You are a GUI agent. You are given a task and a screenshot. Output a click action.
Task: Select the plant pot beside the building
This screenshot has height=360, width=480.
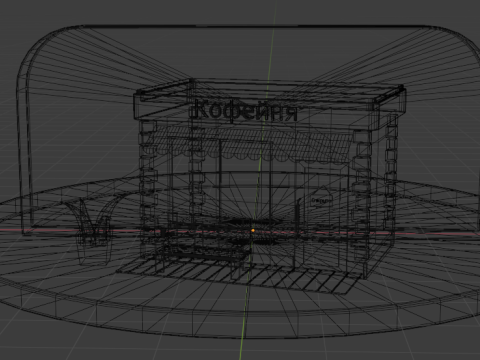(95, 245)
